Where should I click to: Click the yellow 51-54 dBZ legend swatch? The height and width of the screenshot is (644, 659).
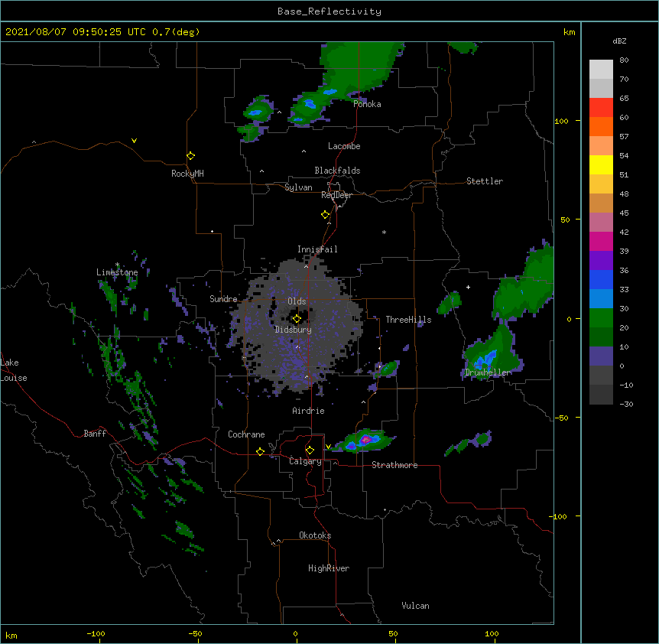coord(601,164)
